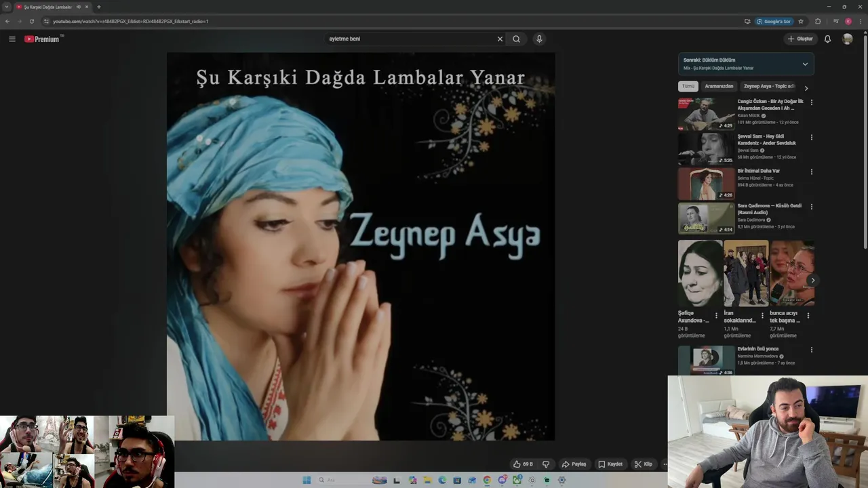Open Evlərinin önü yonca title link
The image size is (868, 488).
click(x=758, y=349)
